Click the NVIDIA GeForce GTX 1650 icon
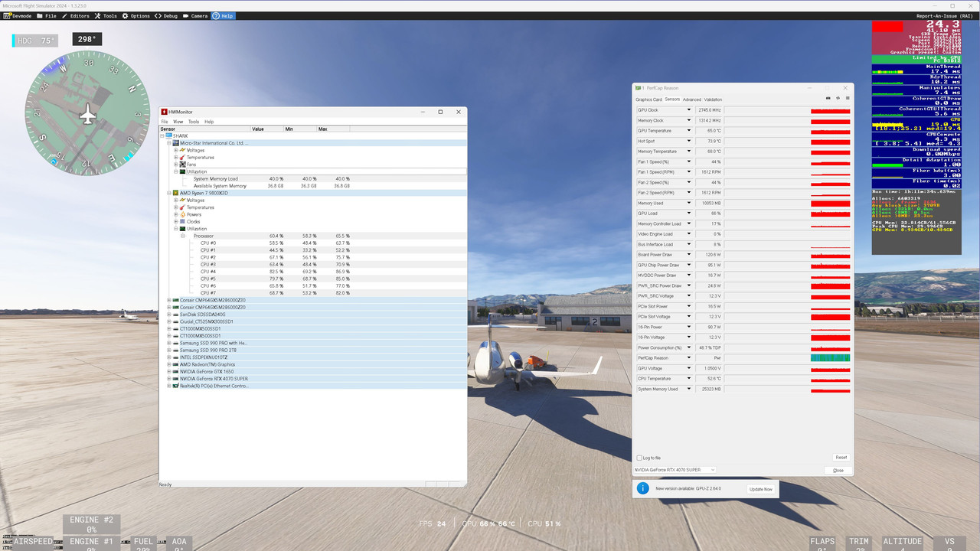Image resolution: width=980 pixels, height=551 pixels. (176, 372)
